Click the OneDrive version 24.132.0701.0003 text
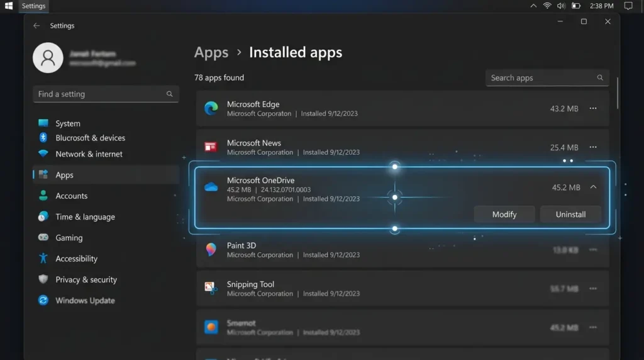 pyautogui.click(x=286, y=190)
